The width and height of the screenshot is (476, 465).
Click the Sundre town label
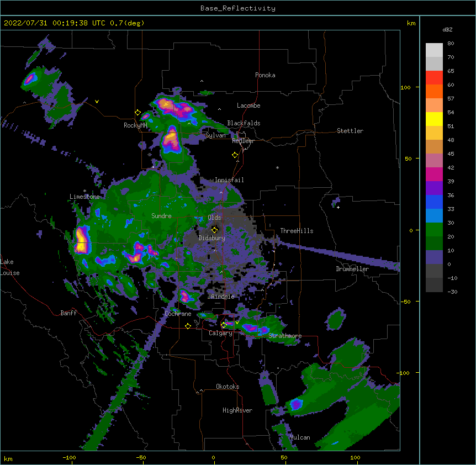point(161,216)
